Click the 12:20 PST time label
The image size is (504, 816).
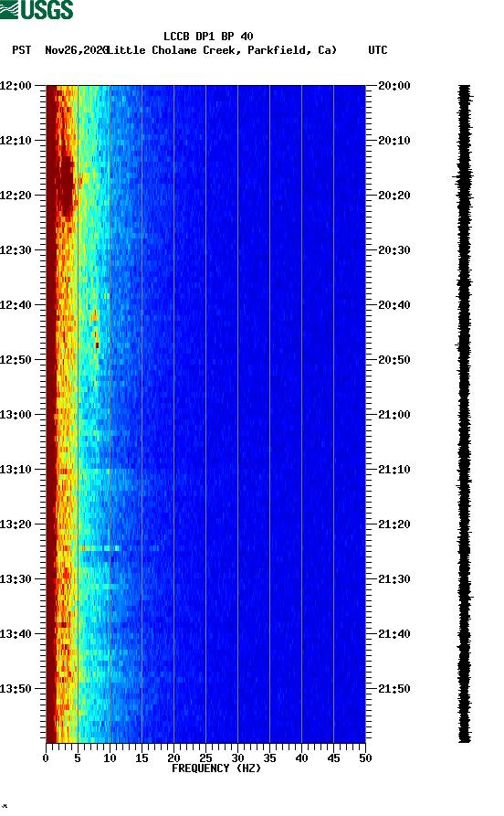point(16,196)
